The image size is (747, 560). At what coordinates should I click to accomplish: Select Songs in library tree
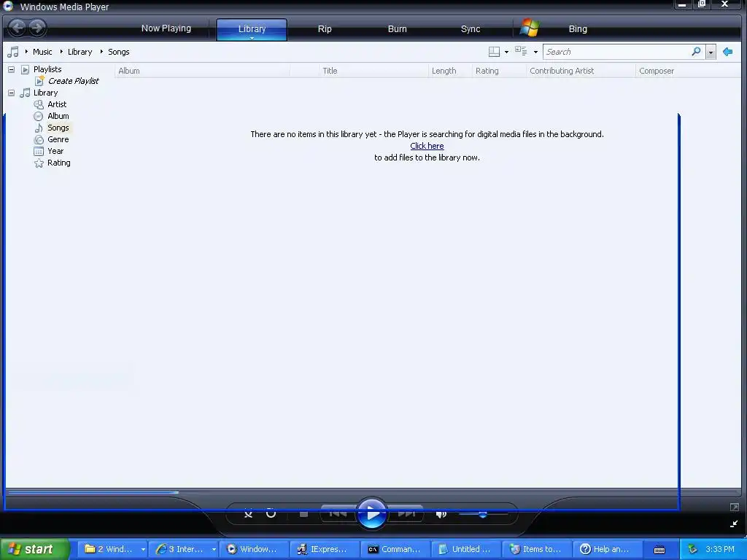pos(58,128)
